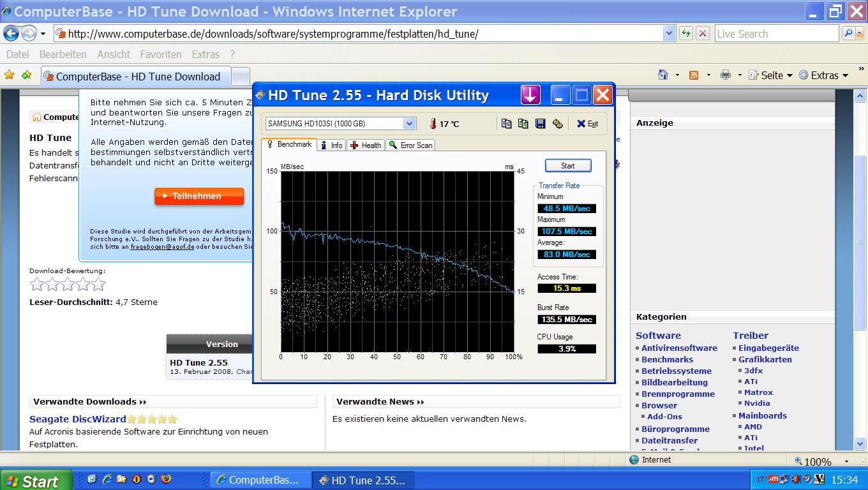The height and width of the screenshot is (490, 868).
Task: Open a new blank browser tab
Action: coord(240,77)
